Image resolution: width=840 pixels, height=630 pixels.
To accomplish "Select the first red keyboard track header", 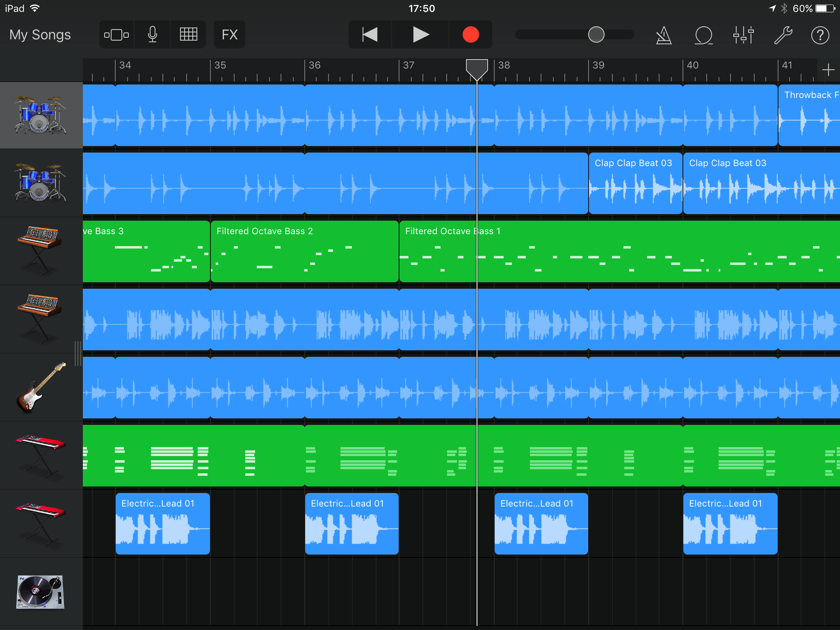I will pos(41,456).
